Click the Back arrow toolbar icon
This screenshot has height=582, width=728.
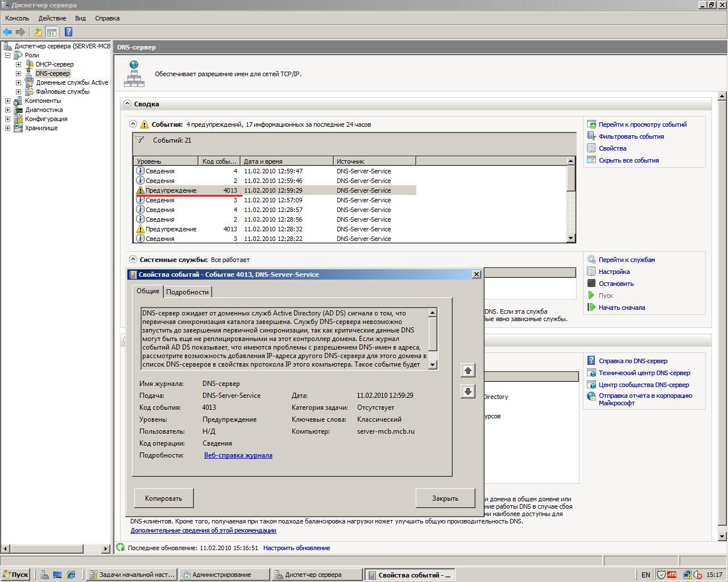point(7,32)
